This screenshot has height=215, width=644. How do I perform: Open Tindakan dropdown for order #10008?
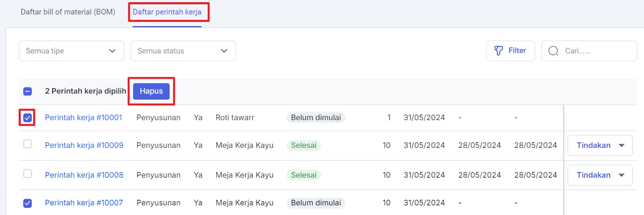coord(600,175)
